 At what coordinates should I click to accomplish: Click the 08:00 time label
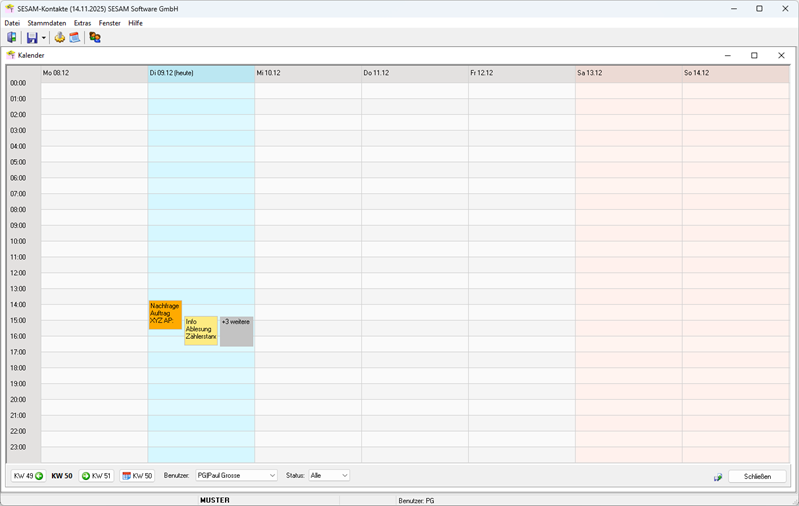coord(18,209)
